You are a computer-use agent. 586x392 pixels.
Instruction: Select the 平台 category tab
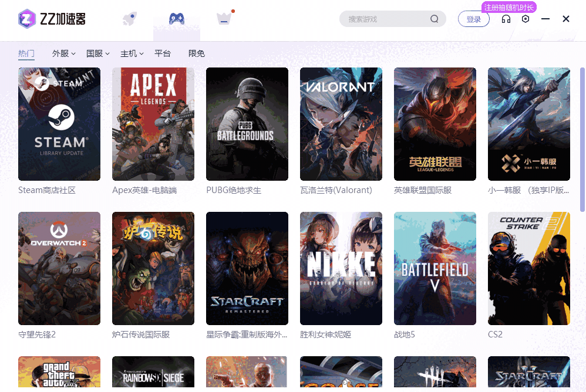[162, 53]
